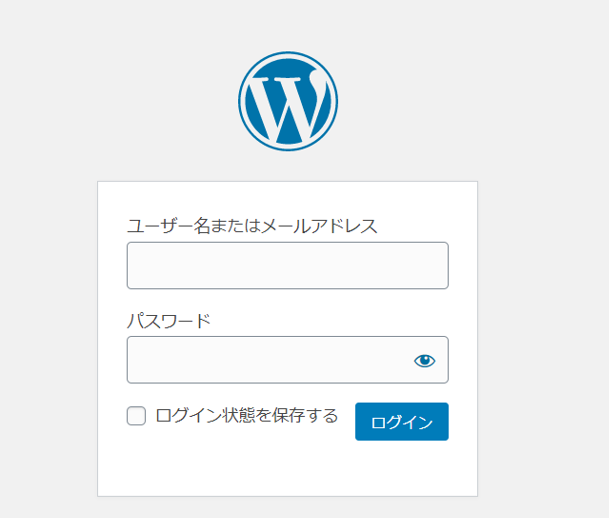Reveal typed password using the eye button
Screen dimensions: 609x518
[425, 361]
